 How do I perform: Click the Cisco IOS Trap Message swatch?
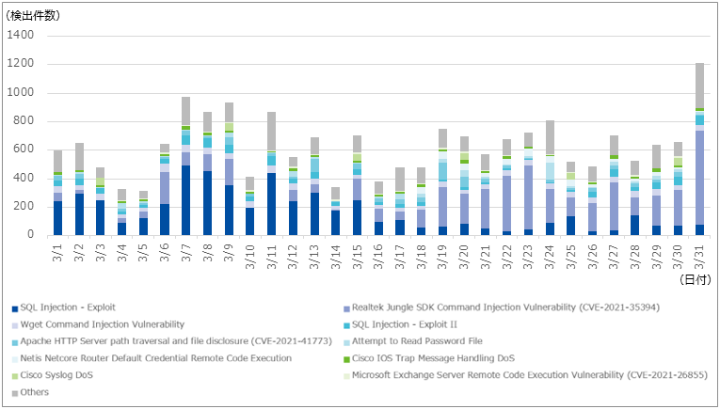347,359
